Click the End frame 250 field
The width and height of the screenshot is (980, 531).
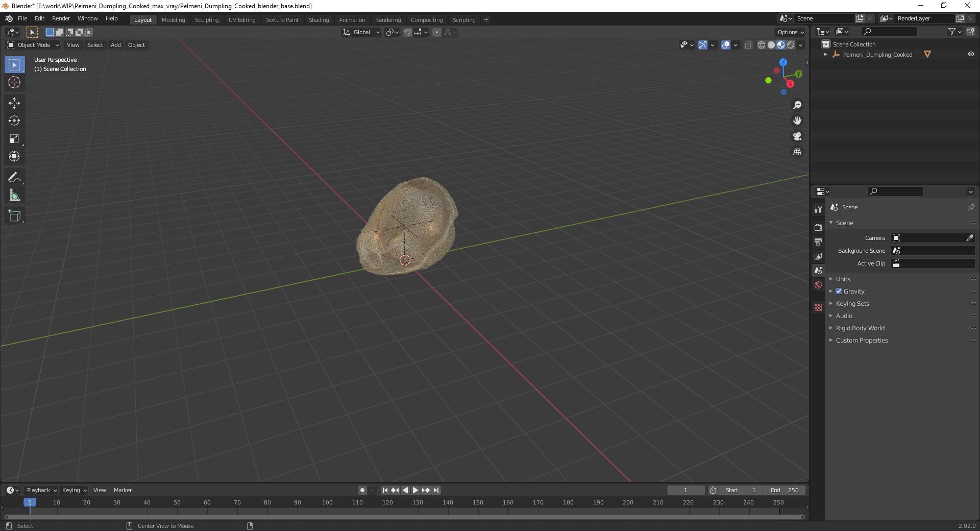[785, 490]
